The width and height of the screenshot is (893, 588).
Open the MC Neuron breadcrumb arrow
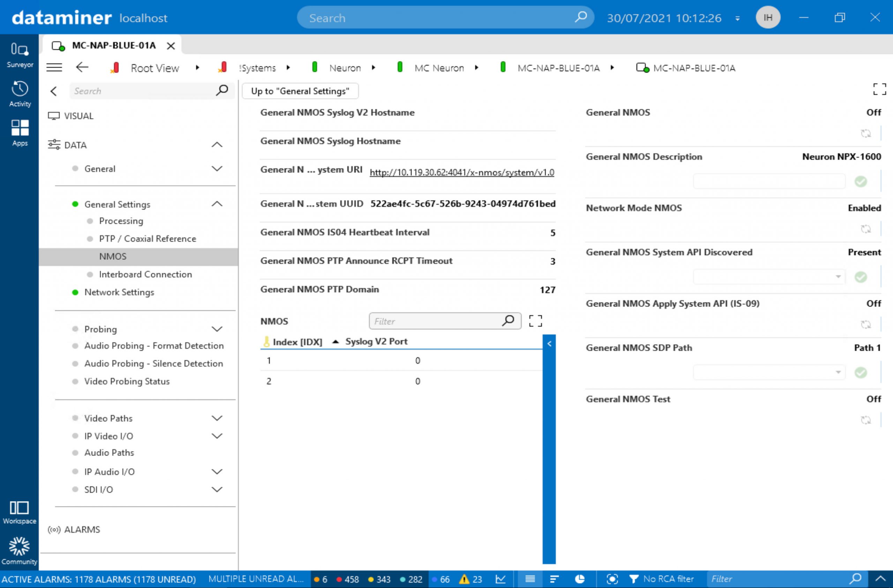pos(476,68)
